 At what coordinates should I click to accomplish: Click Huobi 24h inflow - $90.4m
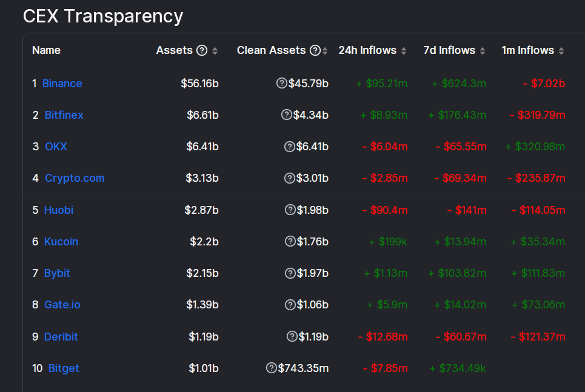[x=385, y=210]
